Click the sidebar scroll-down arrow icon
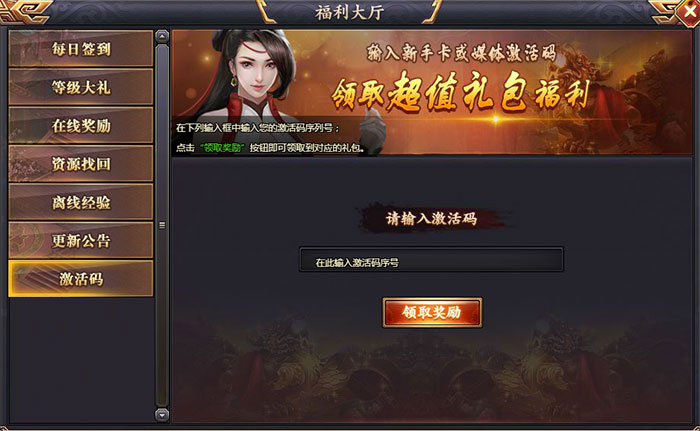700x431 pixels. coord(162,415)
